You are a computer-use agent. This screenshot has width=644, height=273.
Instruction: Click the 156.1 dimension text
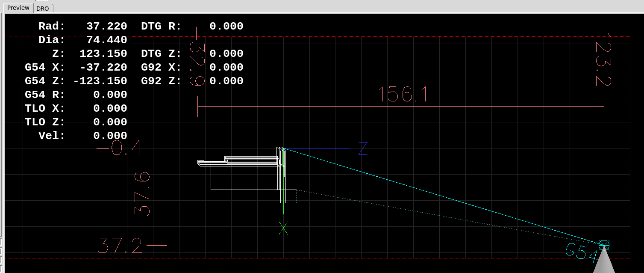point(403,95)
